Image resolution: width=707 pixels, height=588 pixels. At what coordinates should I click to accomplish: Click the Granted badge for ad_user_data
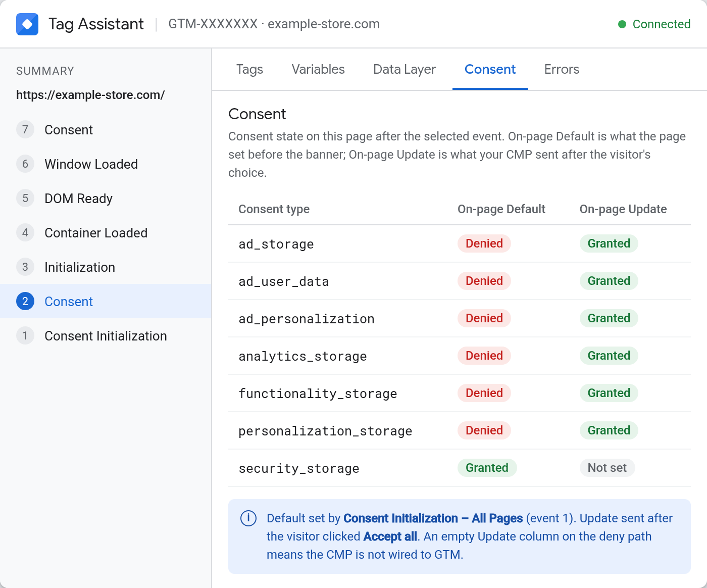[609, 281]
